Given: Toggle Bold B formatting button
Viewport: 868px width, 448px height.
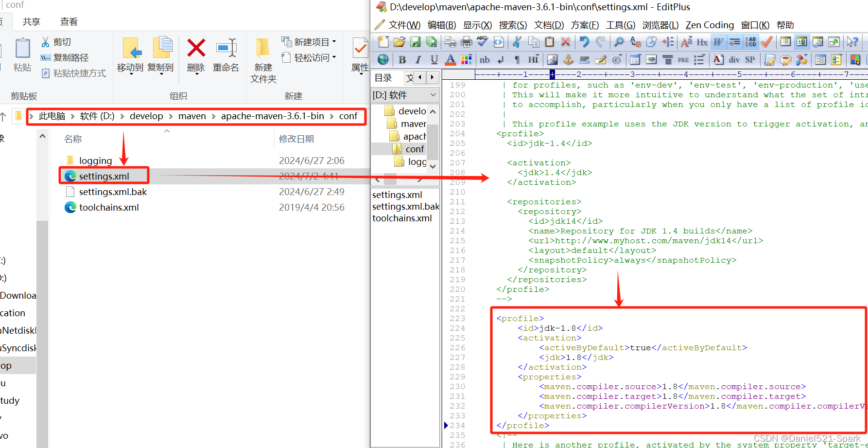Looking at the screenshot, I should click(x=402, y=60).
